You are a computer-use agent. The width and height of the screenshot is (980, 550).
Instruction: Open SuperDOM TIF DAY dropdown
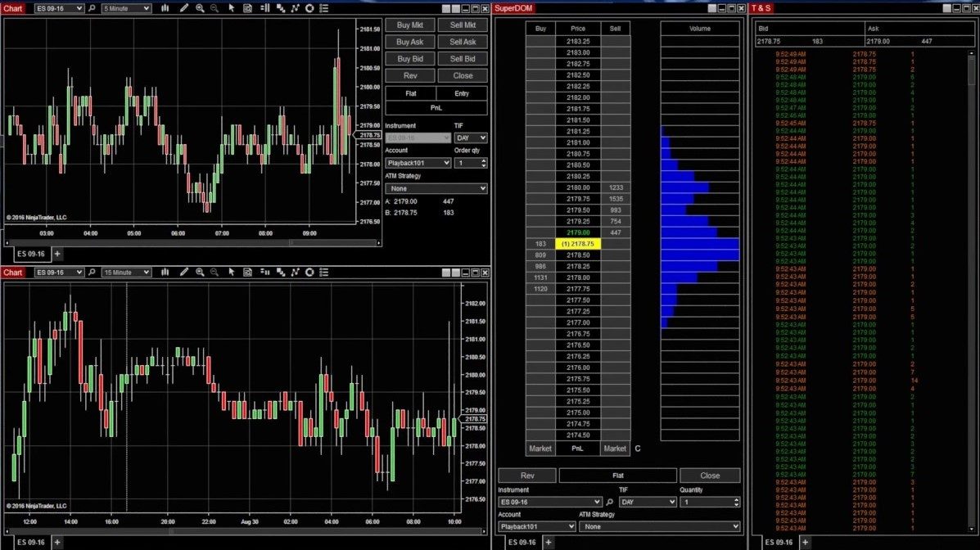(x=648, y=502)
